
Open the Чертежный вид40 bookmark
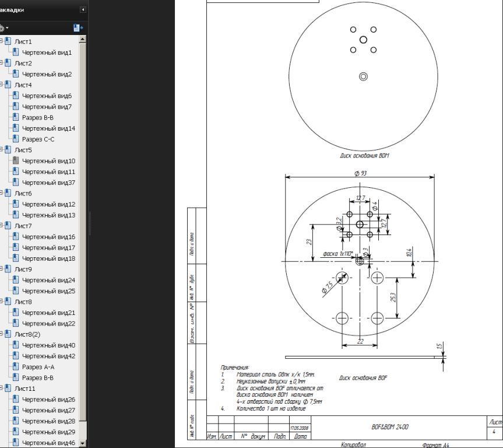coord(48,345)
